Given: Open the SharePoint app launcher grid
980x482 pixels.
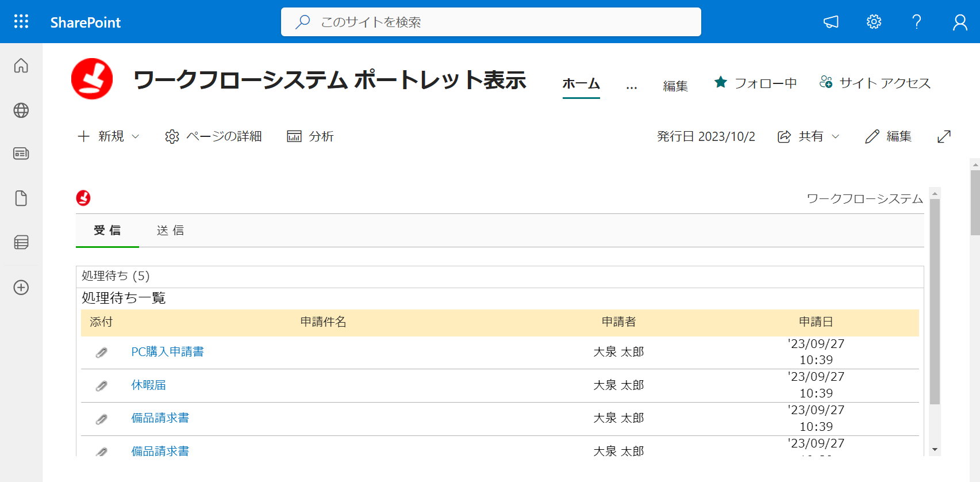Looking at the screenshot, I should [x=21, y=22].
